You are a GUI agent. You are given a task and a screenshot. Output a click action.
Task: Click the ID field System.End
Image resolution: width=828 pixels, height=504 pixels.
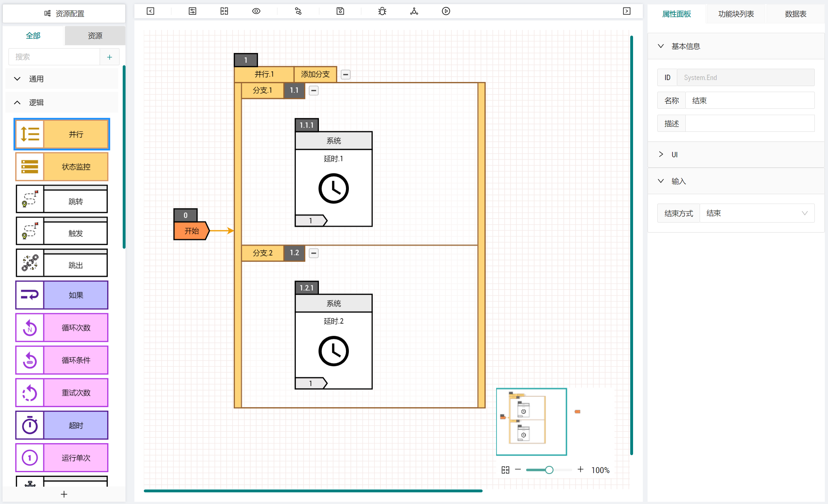746,78
